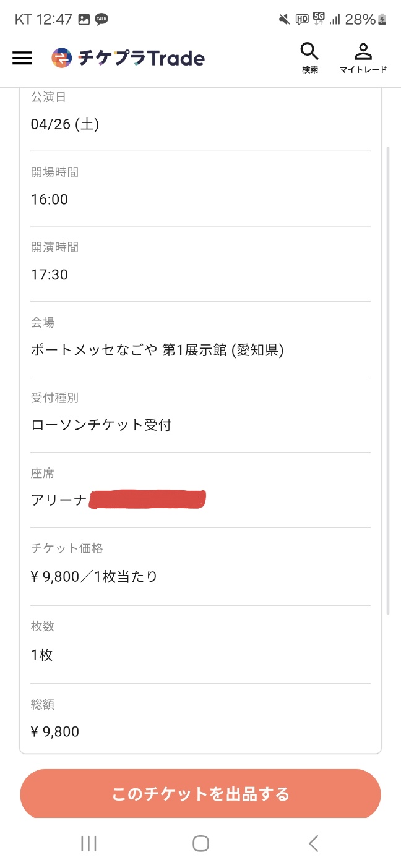Tap the ticket price ¥9,800／1枚当たり
Viewport: 401px width, 868px height.
[94, 577]
